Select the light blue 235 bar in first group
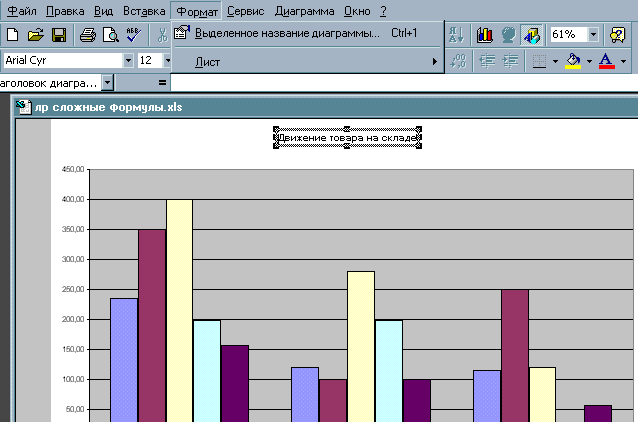This screenshot has width=638, height=422. pyautogui.click(x=124, y=360)
